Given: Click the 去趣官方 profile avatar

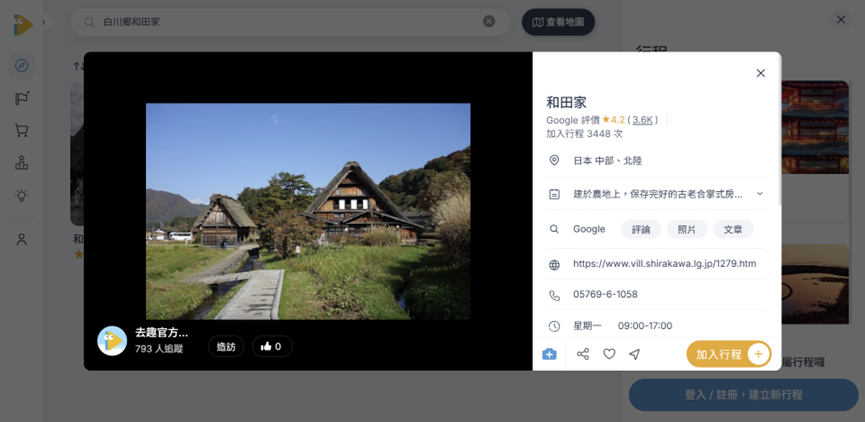Looking at the screenshot, I should click(112, 340).
